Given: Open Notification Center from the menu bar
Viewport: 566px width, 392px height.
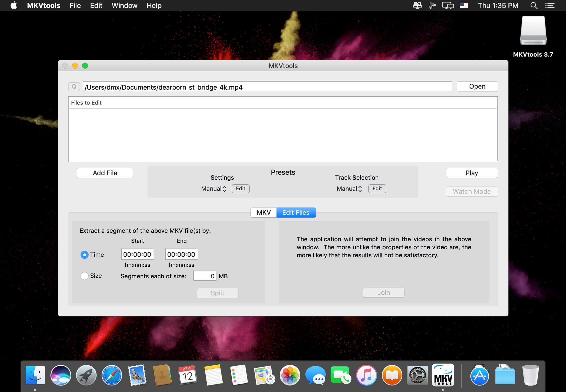Looking at the screenshot, I should click(x=549, y=5).
